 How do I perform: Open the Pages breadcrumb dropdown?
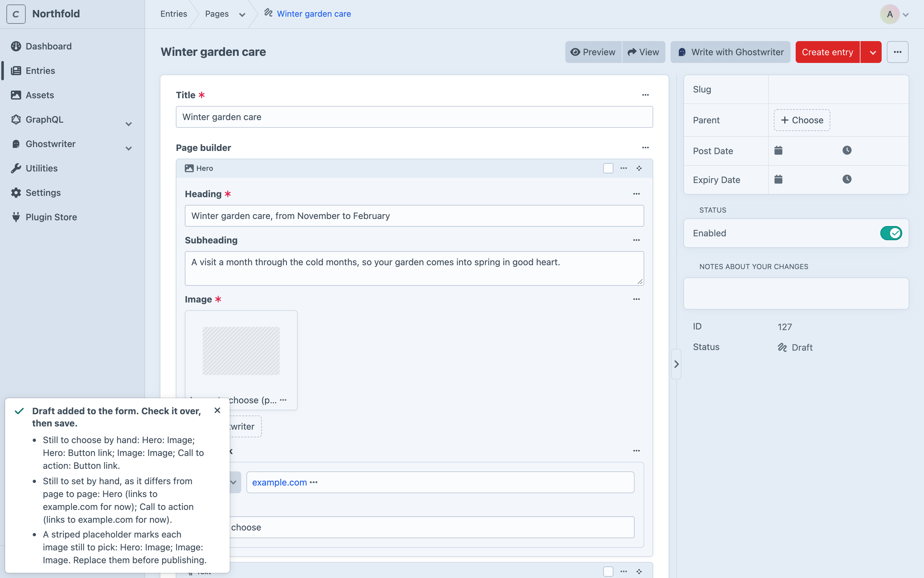click(242, 14)
